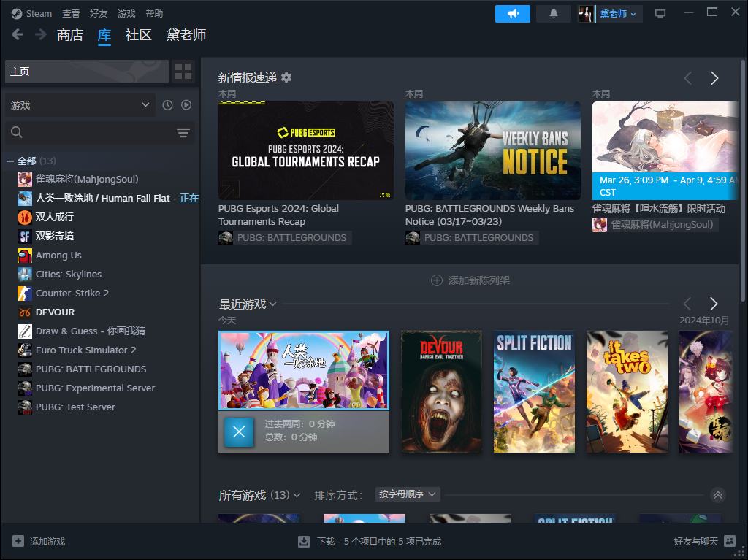This screenshot has height=560, width=748.
Task: Click PUBG: BATTLEGROUNDS tag under Esports Recap
Action: point(286,237)
